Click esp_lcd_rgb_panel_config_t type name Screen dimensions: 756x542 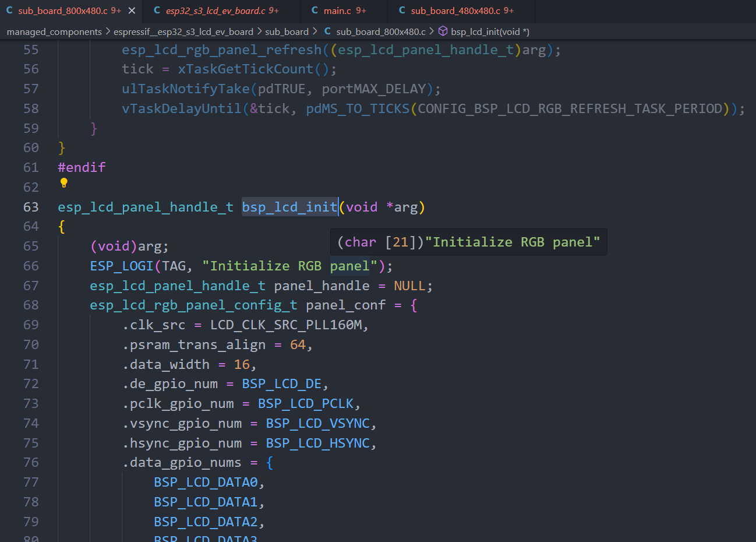[193, 305]
